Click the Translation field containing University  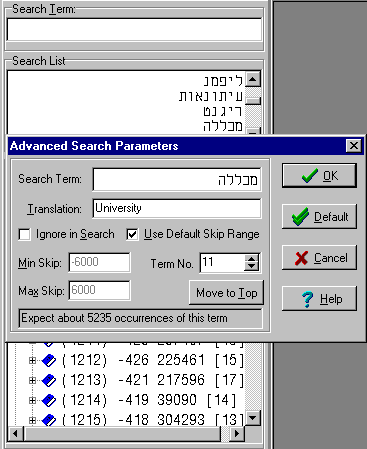177,209
